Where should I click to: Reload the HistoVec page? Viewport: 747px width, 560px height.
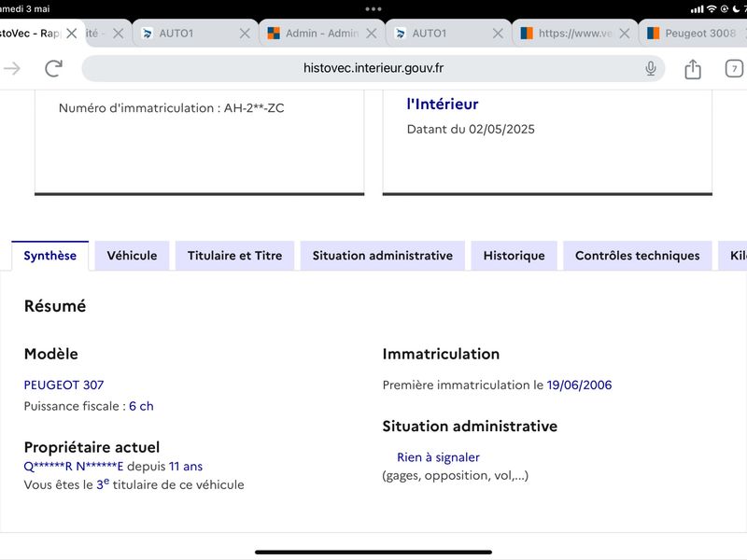click(53, 68)
